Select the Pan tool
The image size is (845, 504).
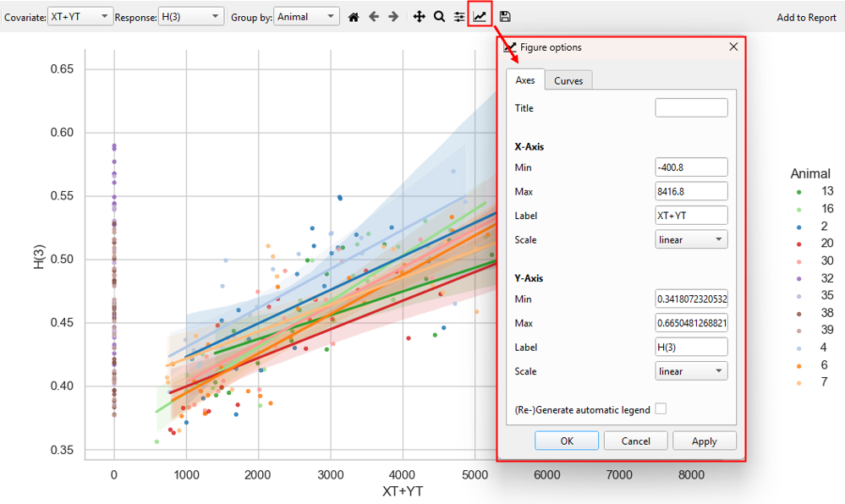tap(419, 15)
